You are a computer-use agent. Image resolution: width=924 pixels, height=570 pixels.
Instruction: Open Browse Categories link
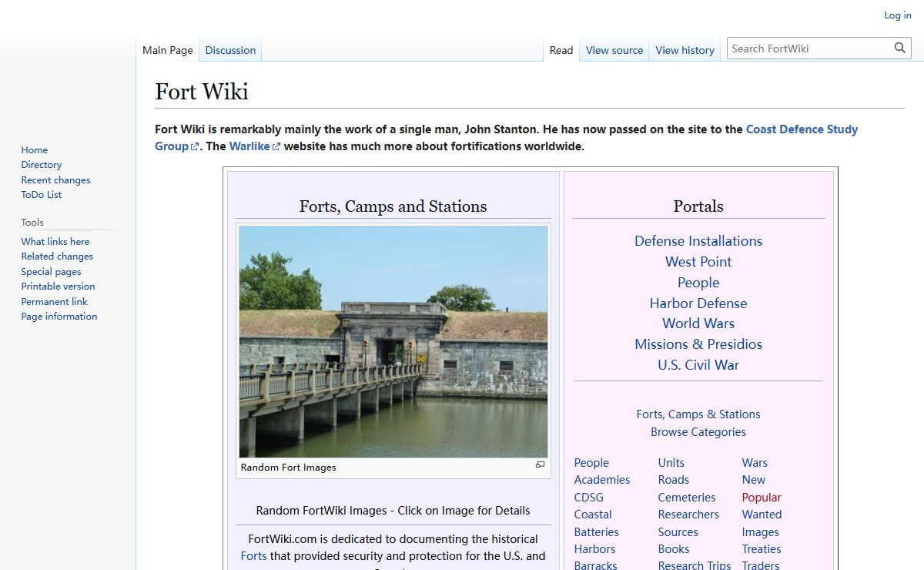click(698, 432)
